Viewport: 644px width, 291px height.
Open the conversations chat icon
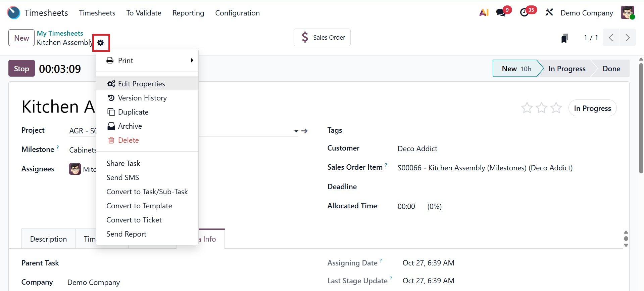point(501,13)
